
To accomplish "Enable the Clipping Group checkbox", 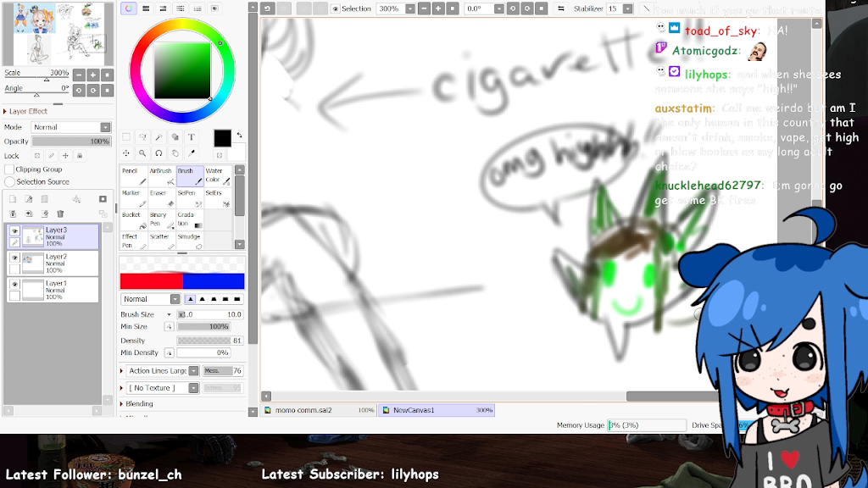I will [9, 169].
